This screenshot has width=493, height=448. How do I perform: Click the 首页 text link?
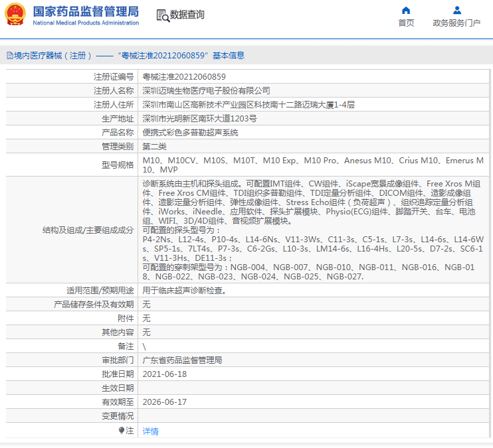pyautogui.click(x=406, y=23)
